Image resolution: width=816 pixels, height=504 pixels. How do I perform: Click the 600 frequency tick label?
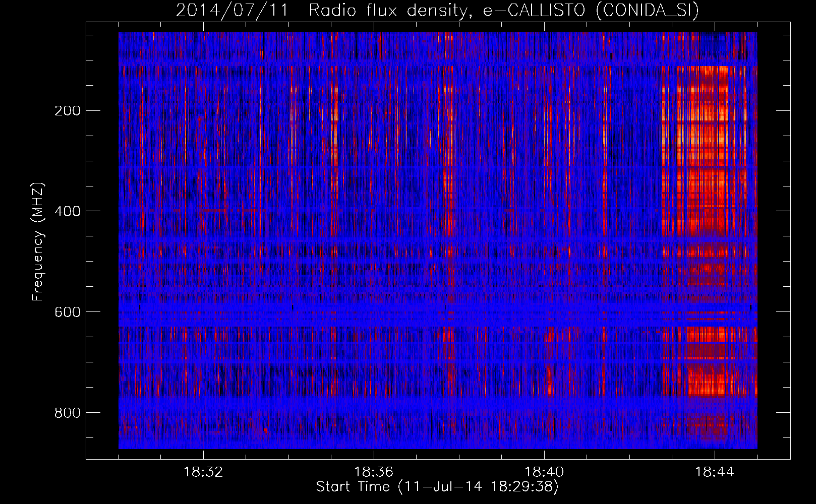point(68,312)
